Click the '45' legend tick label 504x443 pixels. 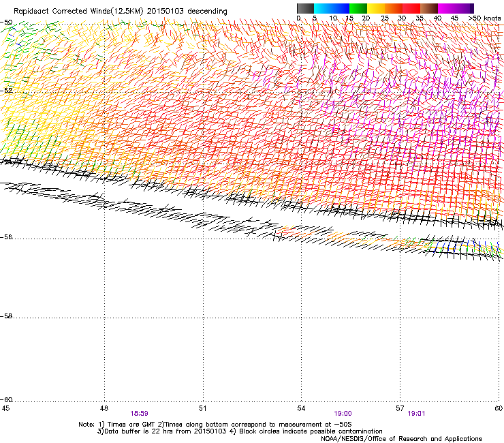[454, 18]
